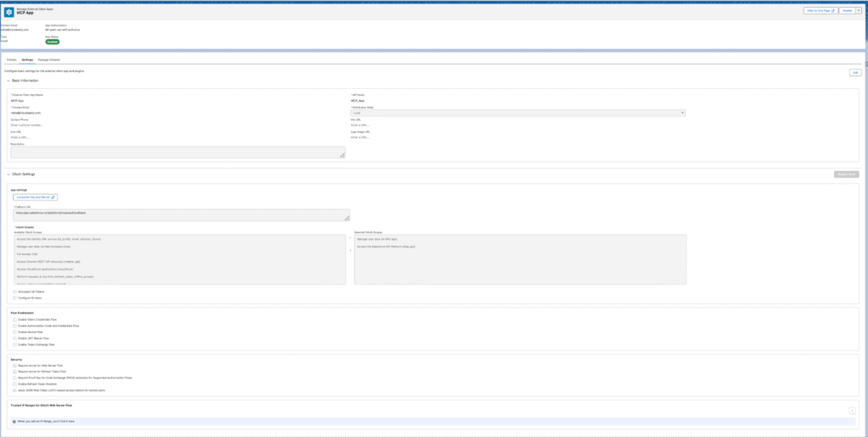Click the info icon in IP ranges notice
This screenshot has width=868, height=437.
(12, 420)
